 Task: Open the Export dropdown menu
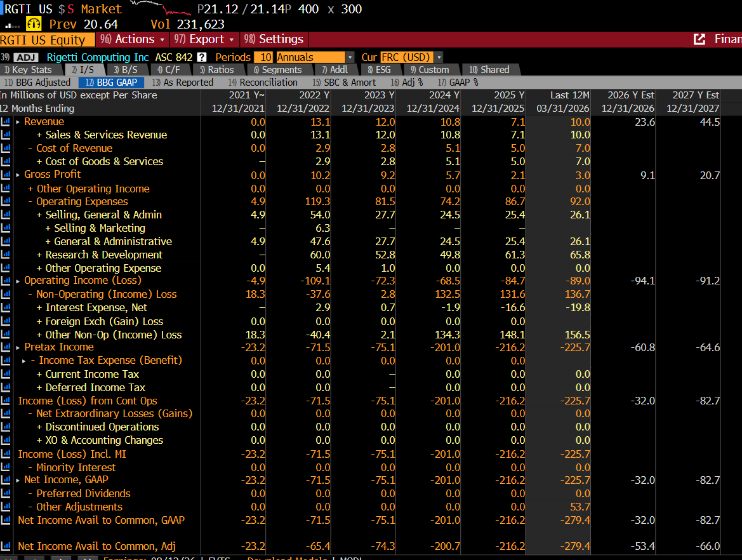204,39
